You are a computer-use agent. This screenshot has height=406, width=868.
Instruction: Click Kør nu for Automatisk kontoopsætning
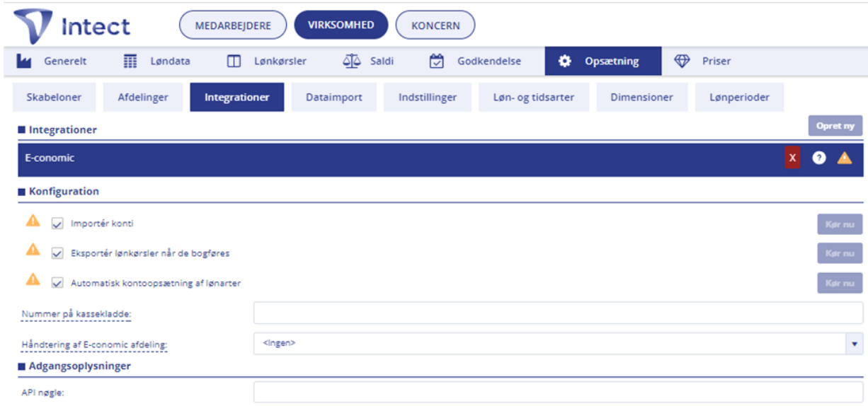pos(840,283)
